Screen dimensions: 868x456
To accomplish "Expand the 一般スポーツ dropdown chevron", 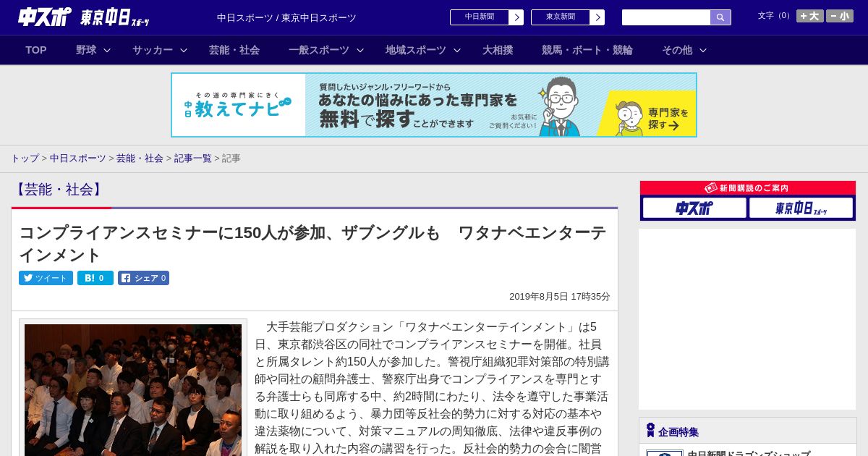I will click(360, 51).
